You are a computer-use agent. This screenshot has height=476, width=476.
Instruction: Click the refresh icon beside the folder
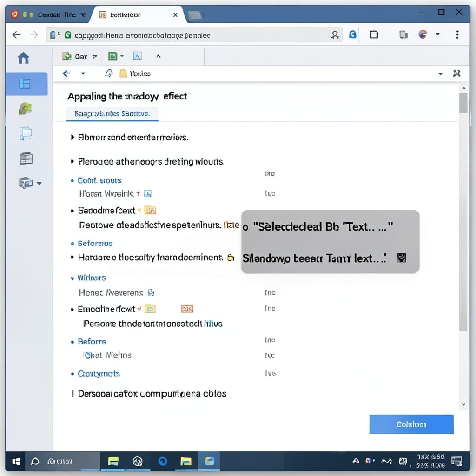click(x=109, y=73)
